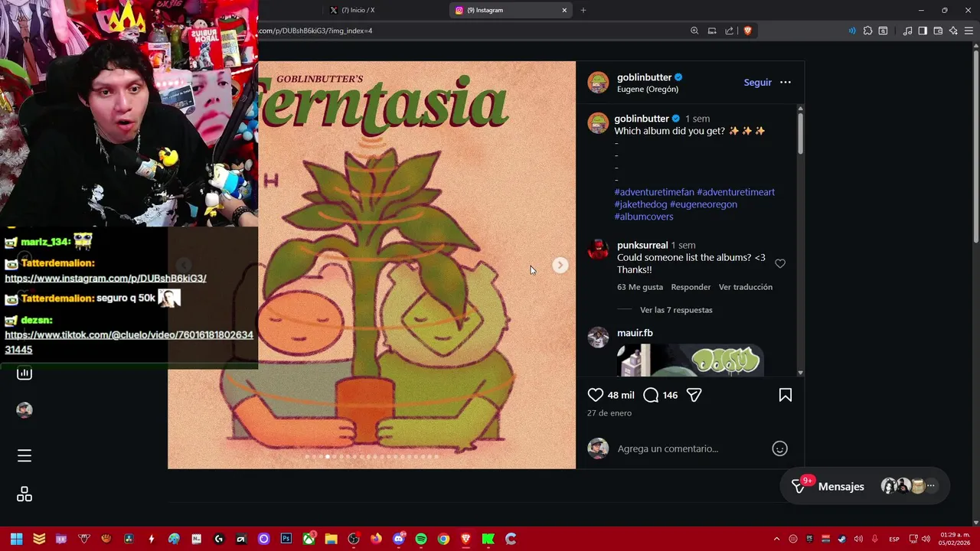Open a new browser tab
The width and height of the screenshot is (980, 551).
click(x=583, y=10)
